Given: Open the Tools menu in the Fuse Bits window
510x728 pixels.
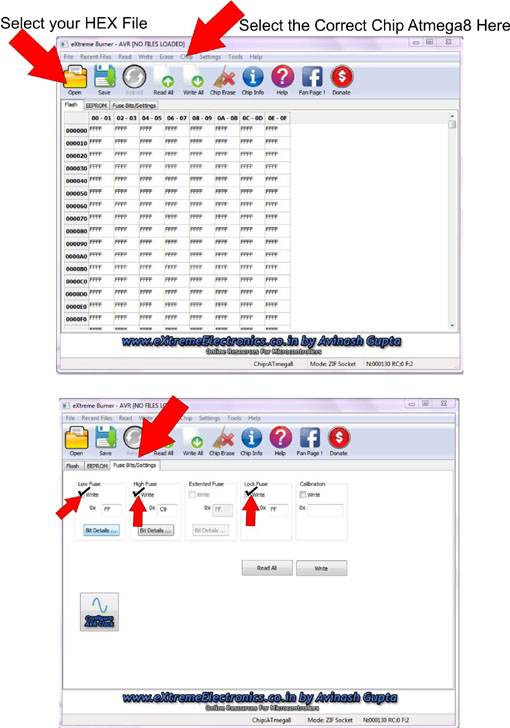Looking at the screenshot, I should [x=234, y=418].
